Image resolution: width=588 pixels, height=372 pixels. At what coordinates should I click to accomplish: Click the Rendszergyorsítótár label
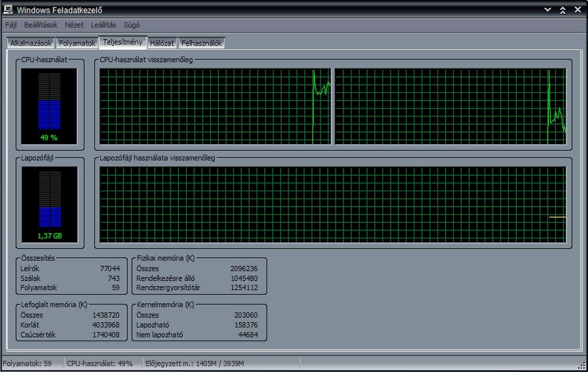[168, 288]
